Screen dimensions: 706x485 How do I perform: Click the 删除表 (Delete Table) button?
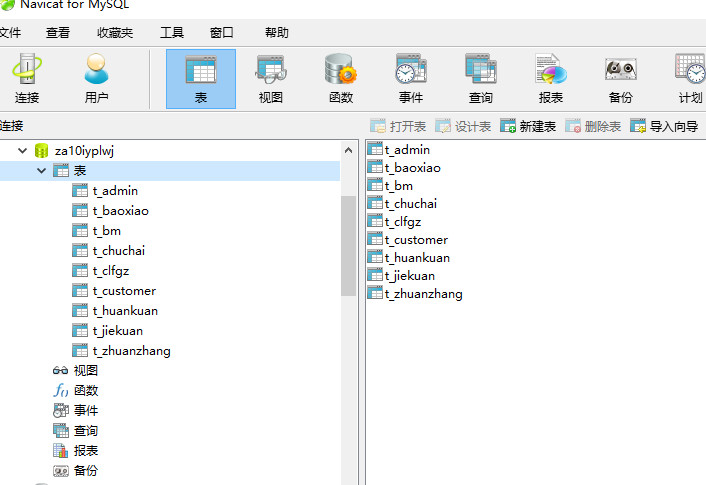coord(593,127)
